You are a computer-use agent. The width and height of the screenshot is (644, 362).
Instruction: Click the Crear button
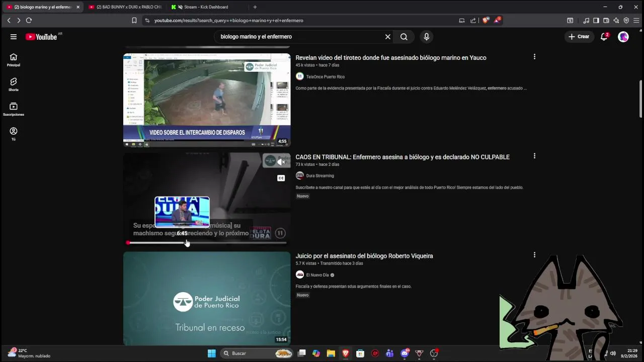(579, 37)
